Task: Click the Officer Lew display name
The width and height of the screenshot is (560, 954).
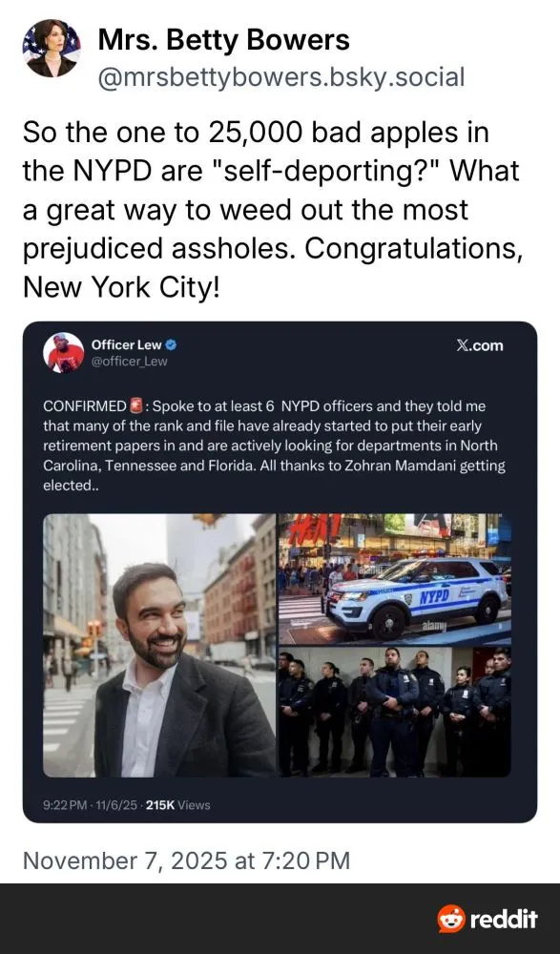Action: (x=126, y=345)
